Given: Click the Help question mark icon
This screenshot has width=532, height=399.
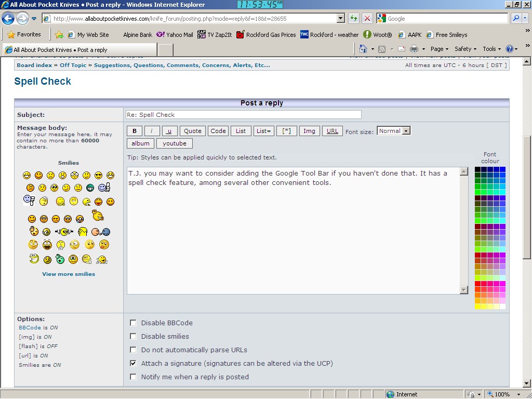Looking at the screenshot, I should (509, 49).
